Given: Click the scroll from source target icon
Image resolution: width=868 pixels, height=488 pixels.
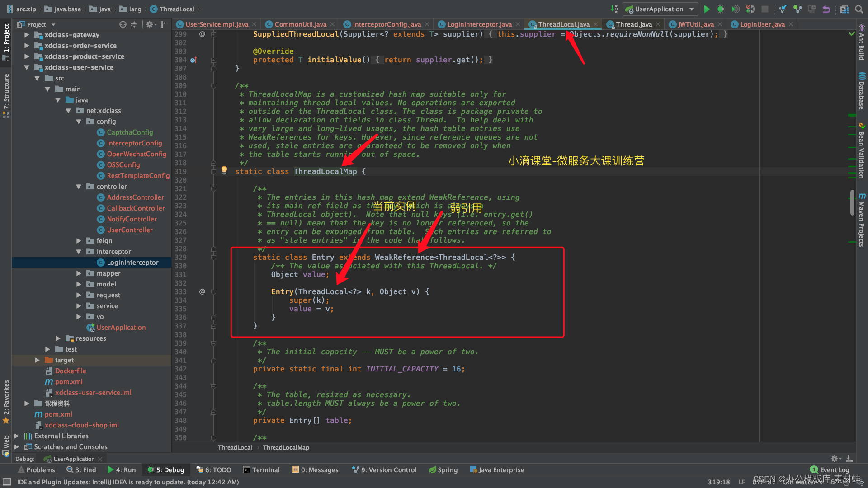Looking at the screenshot, I should pos(123,24).
